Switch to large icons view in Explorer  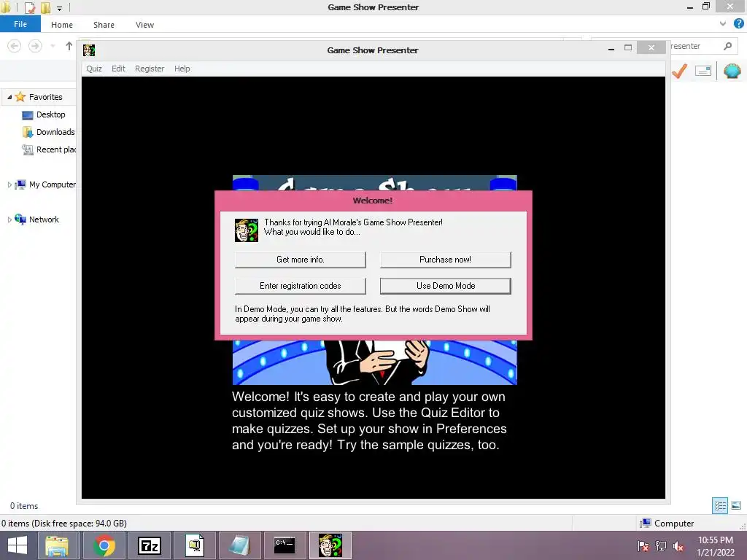point(736,505)
